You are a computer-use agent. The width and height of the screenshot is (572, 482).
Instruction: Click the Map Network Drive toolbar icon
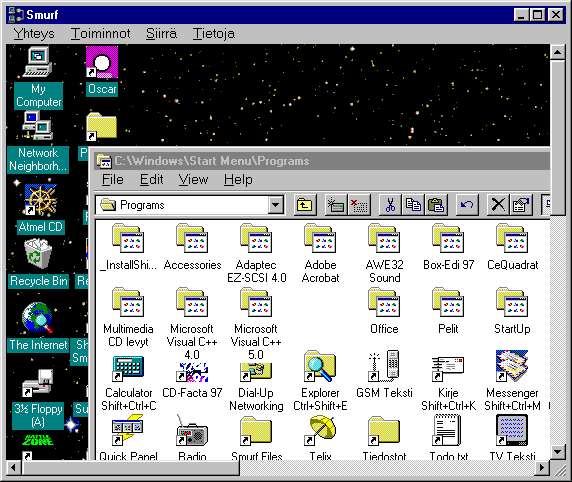(336, 205)
